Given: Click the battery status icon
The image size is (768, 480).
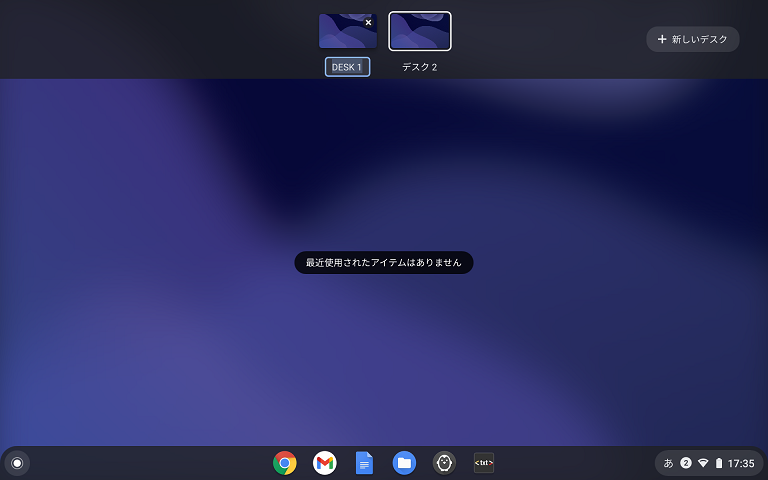Looking at the screenshot, I should click(x=719, y=463).
